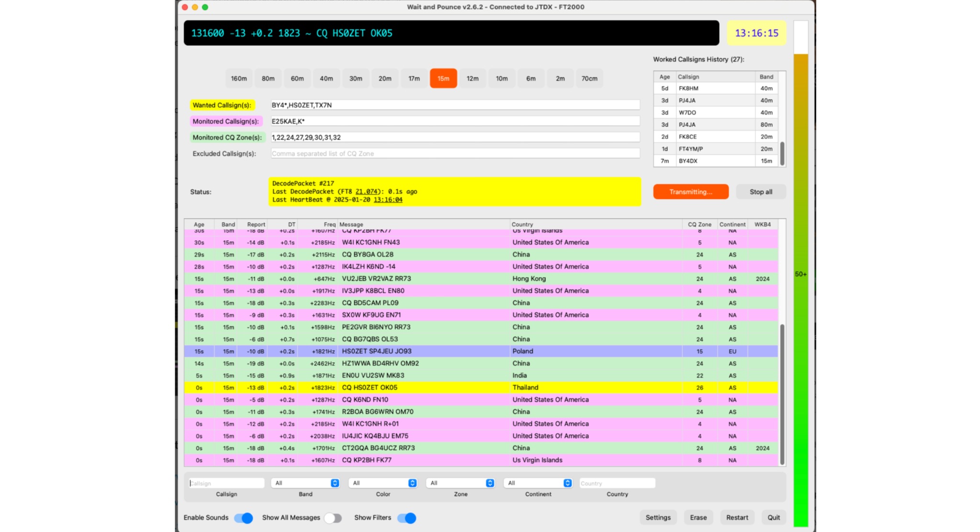This screenshot has width=980, height=532.
Task: Toggle the Enable Sounds switch
Action: 243,518
